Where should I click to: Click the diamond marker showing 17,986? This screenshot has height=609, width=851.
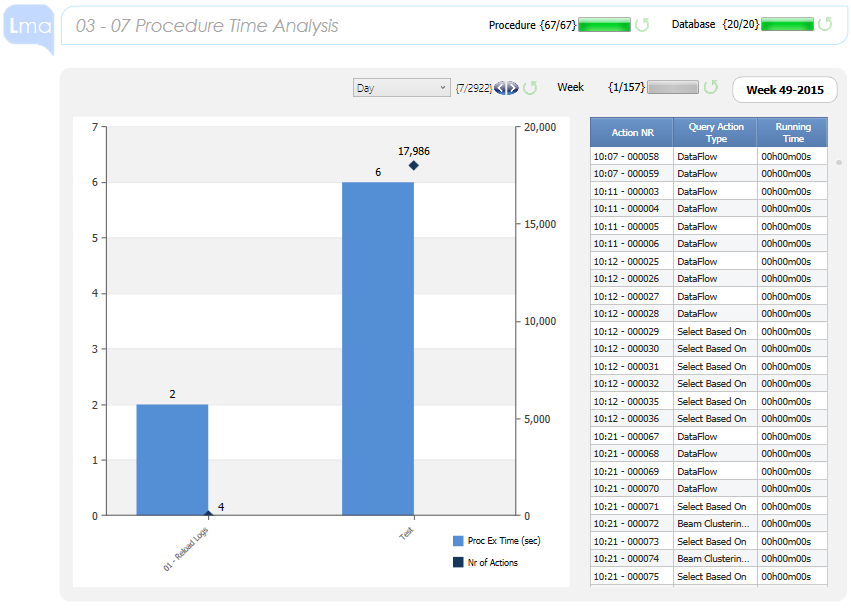point(413,163)
